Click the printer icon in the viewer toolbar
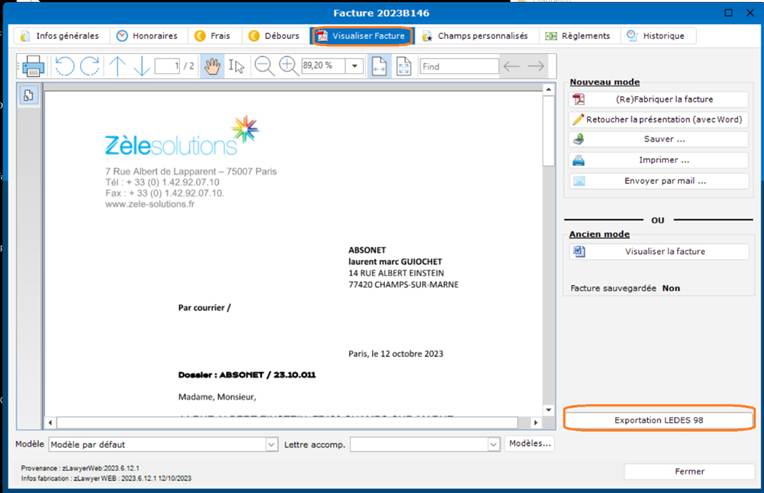The height and width of the screenshot is (493, 764). (32, 66)
